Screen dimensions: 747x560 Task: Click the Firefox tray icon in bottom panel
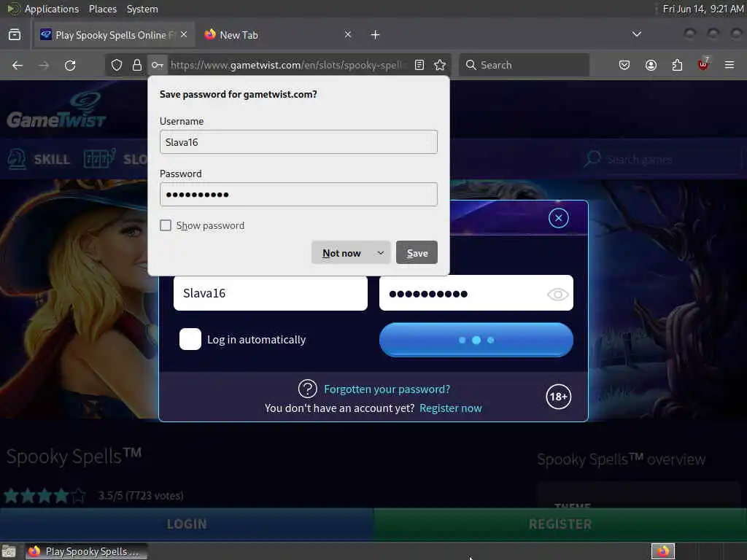pos(663,551)
